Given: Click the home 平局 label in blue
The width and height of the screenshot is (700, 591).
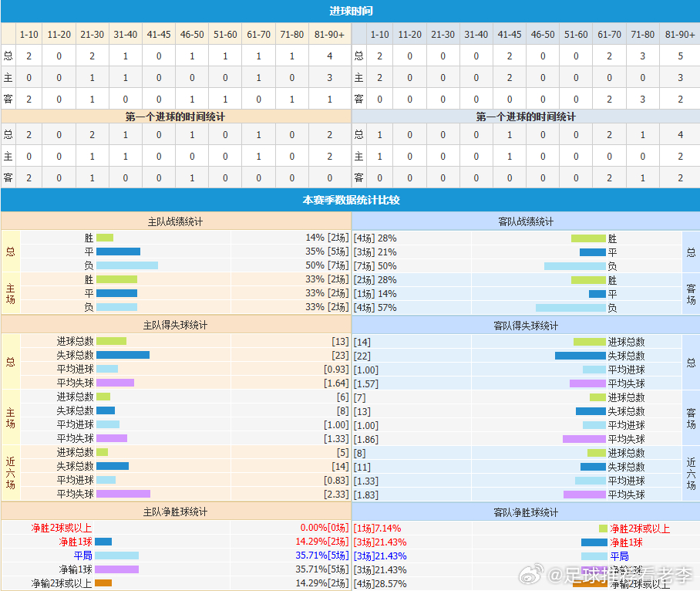Looking at the screenshot, I should 83,556.
